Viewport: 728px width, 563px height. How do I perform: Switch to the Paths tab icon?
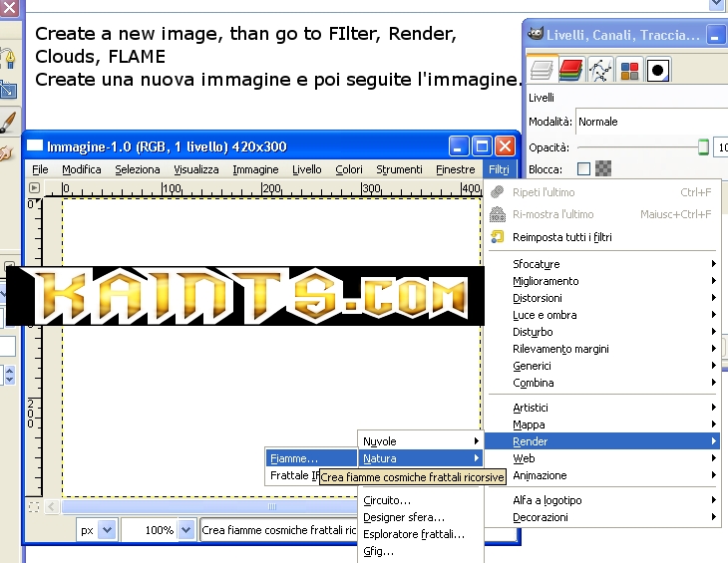[600, 70]
